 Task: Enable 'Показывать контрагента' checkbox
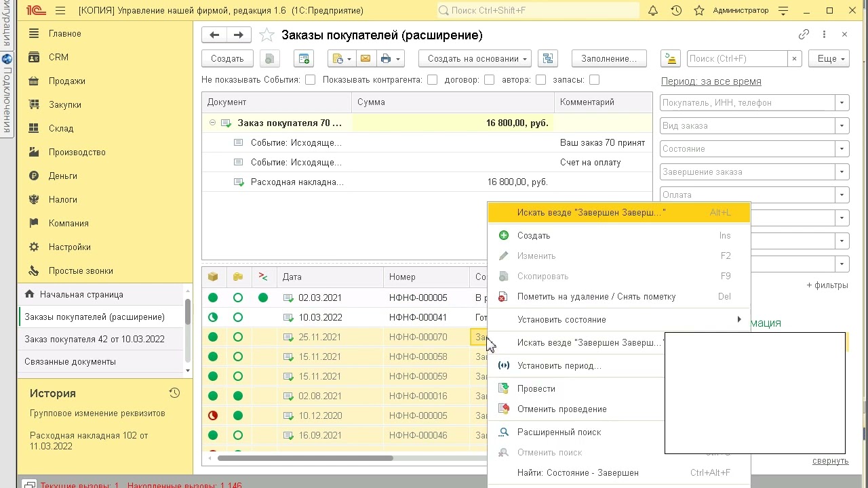point(433,80)
